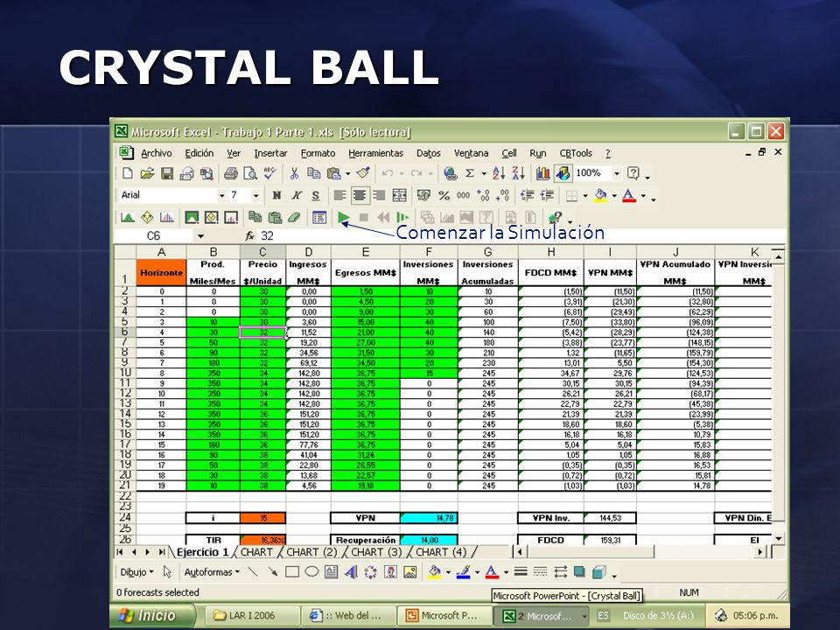
Task: Open the Arial font name dropdown
Action: 221,195
